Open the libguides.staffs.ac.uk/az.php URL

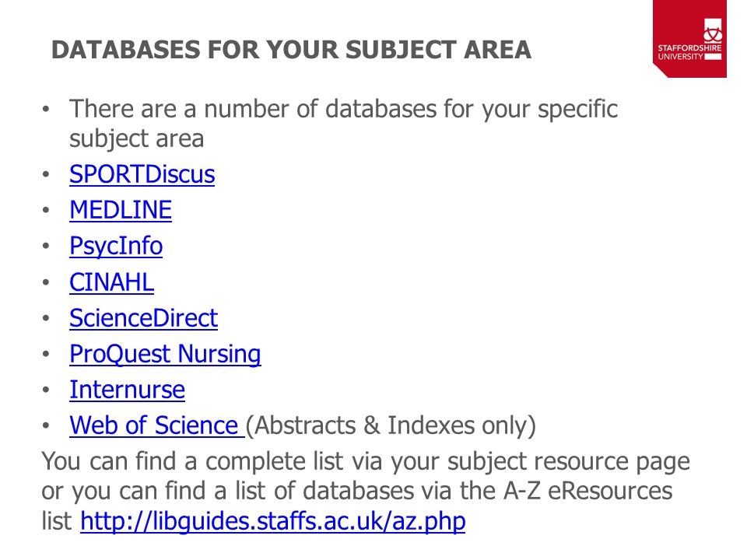pos(273,522)
